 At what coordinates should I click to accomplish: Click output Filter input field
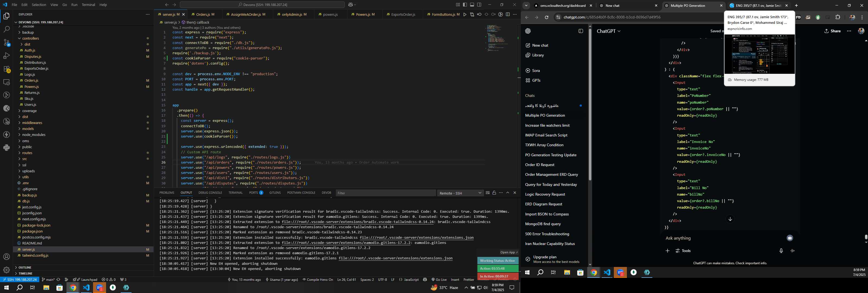[386, 193]
